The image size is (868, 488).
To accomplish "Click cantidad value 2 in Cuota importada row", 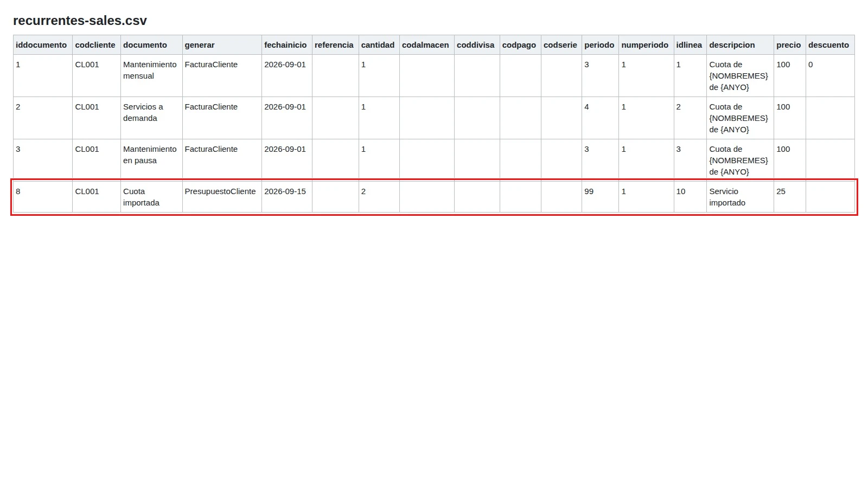I will (379, 197).
